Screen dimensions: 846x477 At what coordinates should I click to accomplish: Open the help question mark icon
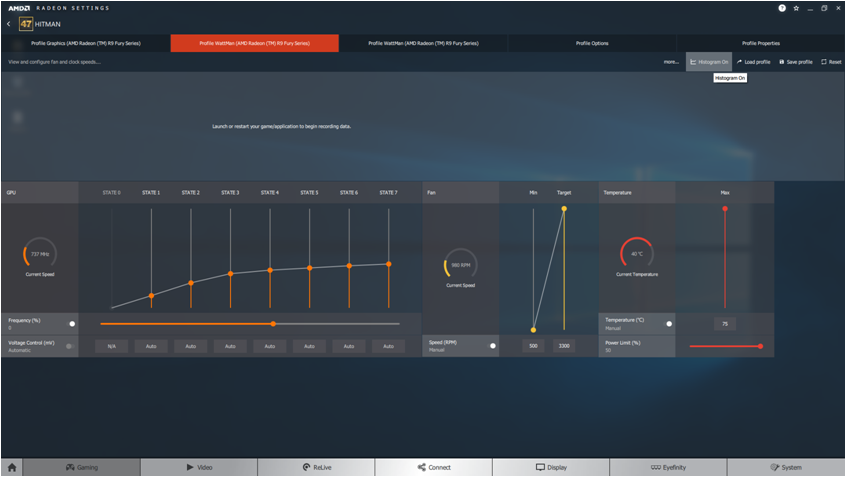coord(782,8)
